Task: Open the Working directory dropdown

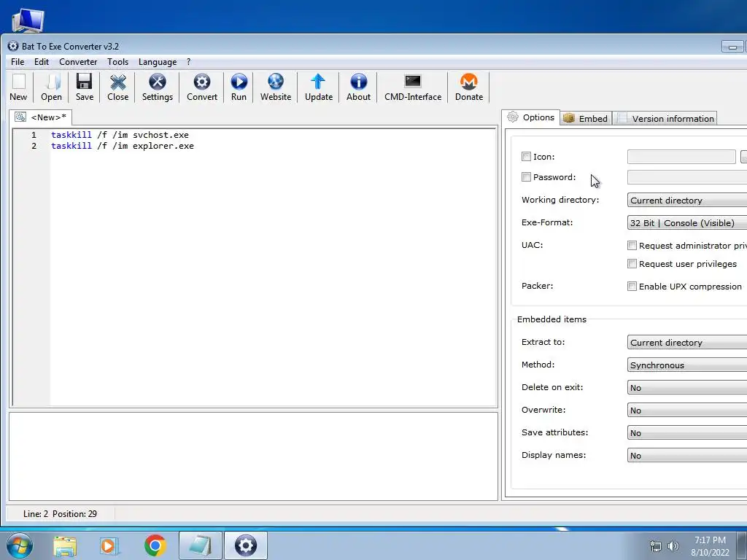Action: [x=687, y=200]
